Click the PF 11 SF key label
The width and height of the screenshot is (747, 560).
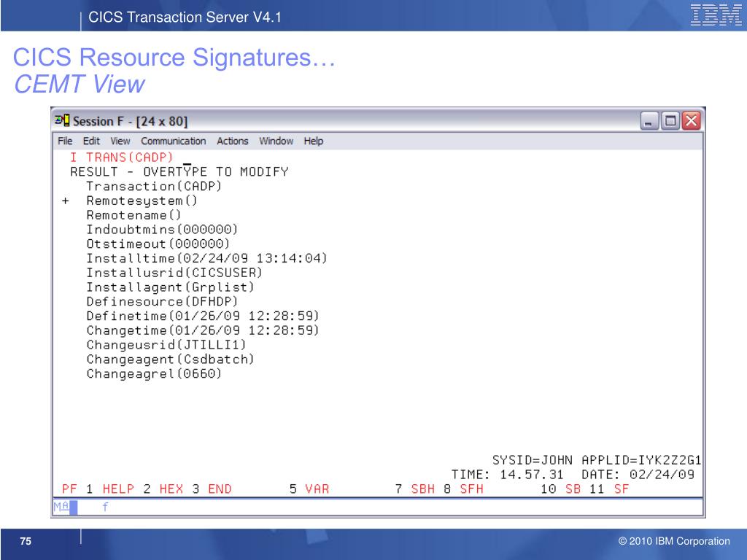(609, 489)
